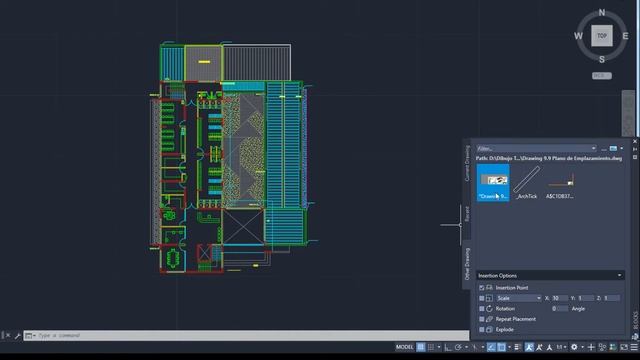Viewport: 640px width, 360px height.
Task: Toggle ortho mode icon in status bar
Action: pyautogui.click(x=448, y=347)
